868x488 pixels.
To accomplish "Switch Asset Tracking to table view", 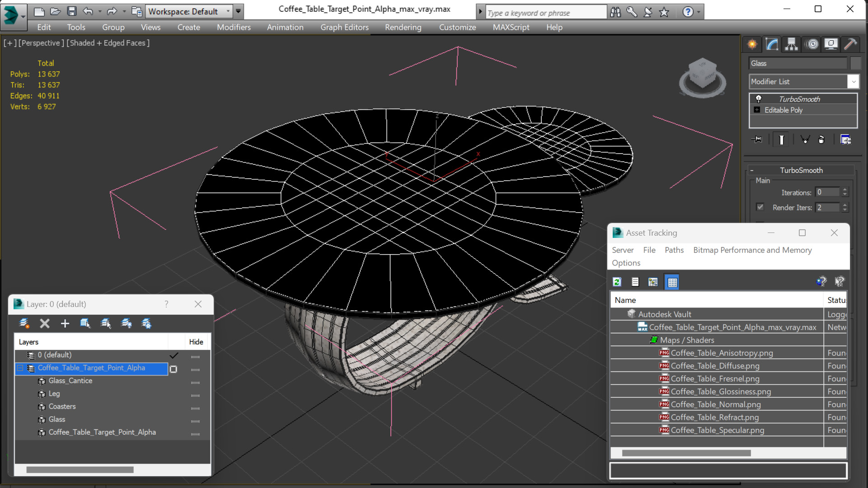I will point(672,282).
